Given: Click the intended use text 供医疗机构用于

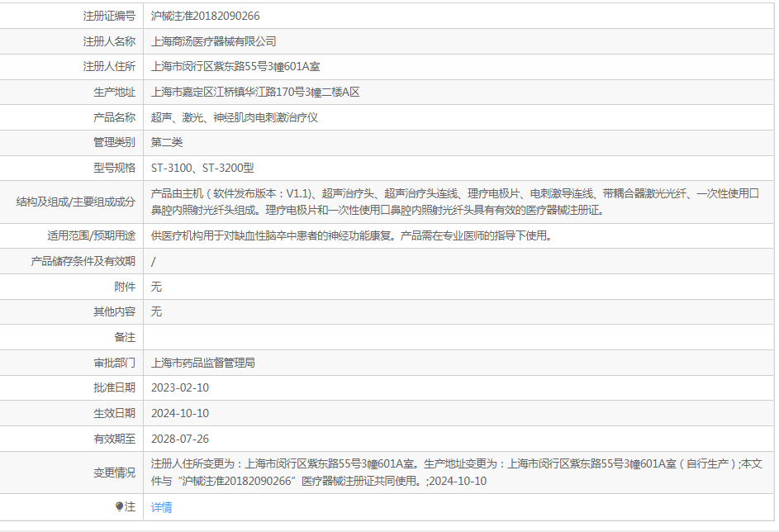Looking at the screenshot, I should 353,235.
